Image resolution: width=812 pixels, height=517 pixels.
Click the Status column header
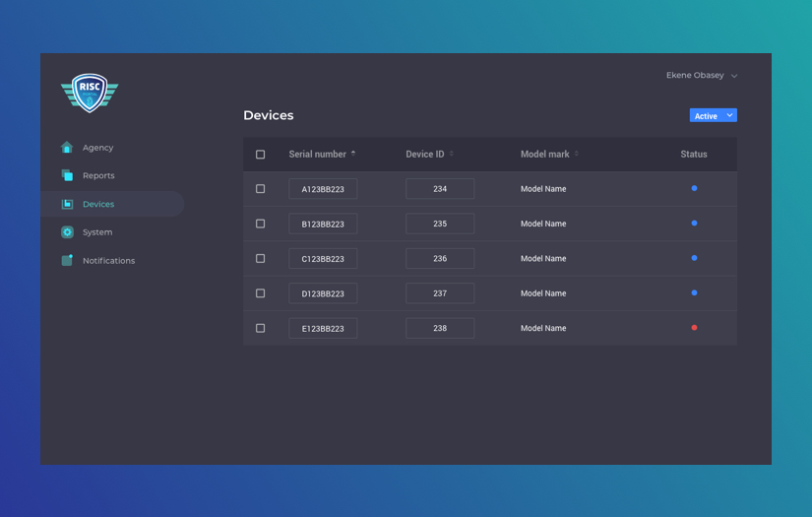[694, 154]
